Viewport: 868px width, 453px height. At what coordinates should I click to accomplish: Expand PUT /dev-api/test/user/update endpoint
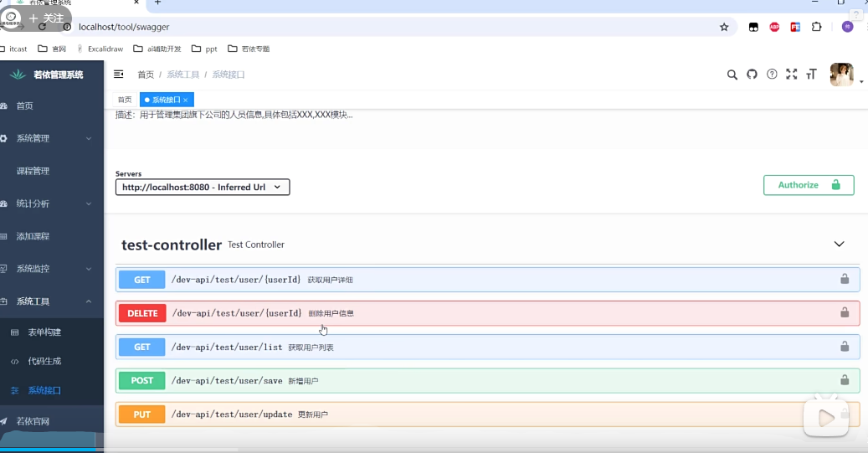point(488,414)
